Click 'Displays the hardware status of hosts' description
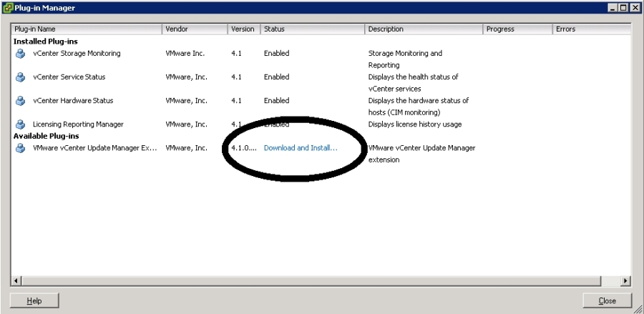Screen dimensions: 644x314 coord(418,107)
